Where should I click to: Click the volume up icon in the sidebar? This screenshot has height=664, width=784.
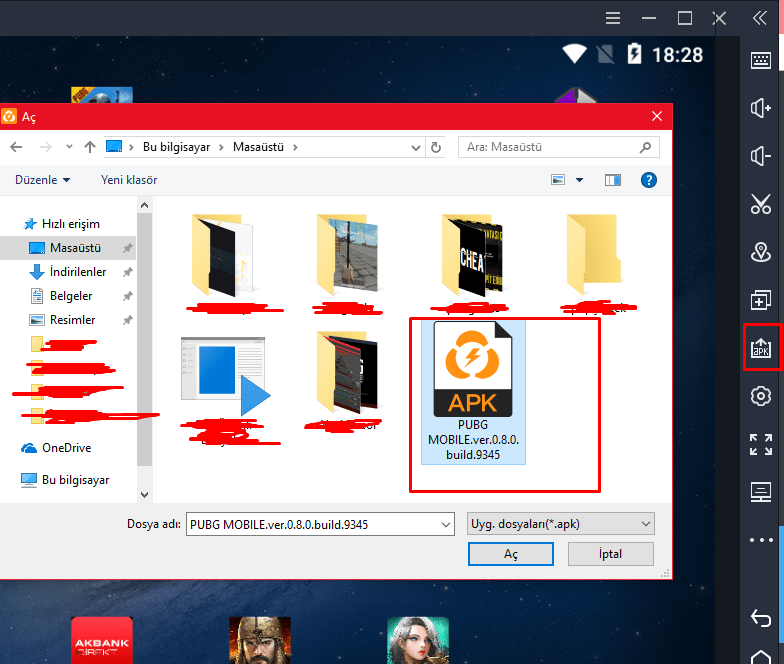coord(760,108)
